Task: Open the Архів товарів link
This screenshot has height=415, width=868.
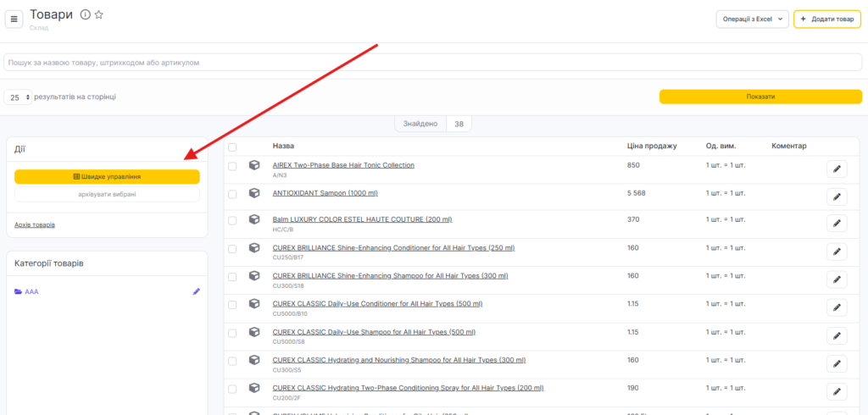Action: click(35, 224)
